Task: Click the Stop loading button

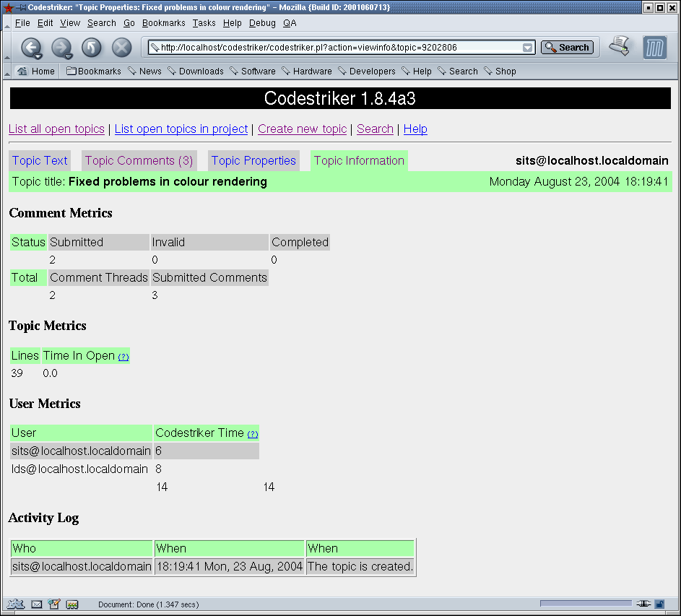Action: [x=122, y=48]
